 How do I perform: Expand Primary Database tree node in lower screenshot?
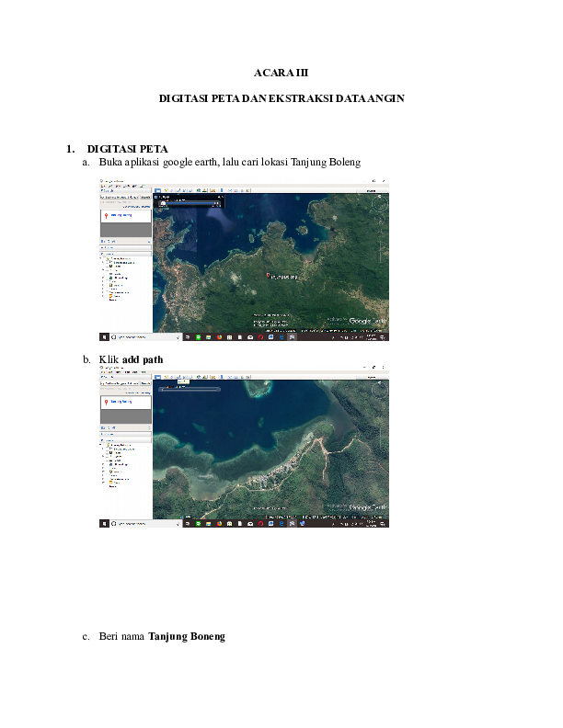tap(101, 443)
